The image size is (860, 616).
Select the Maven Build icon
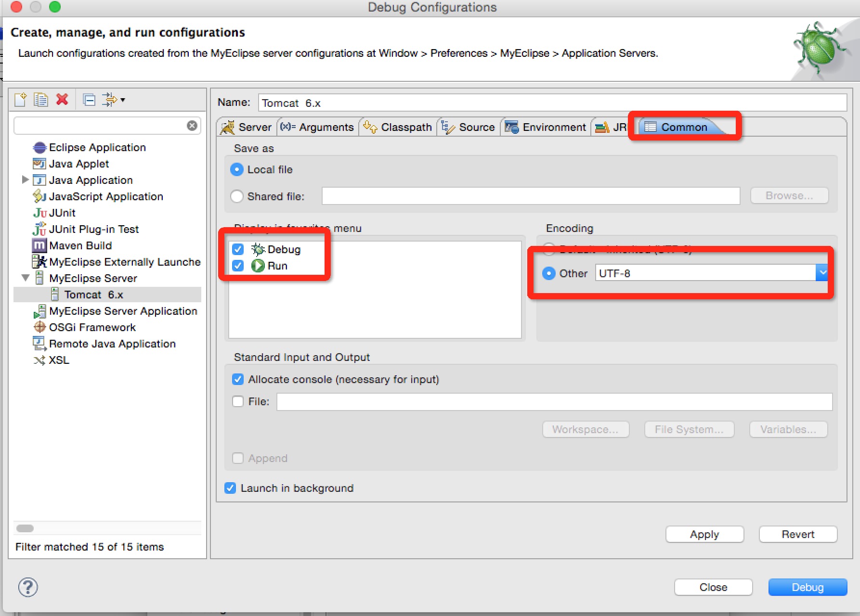(39, 245)
